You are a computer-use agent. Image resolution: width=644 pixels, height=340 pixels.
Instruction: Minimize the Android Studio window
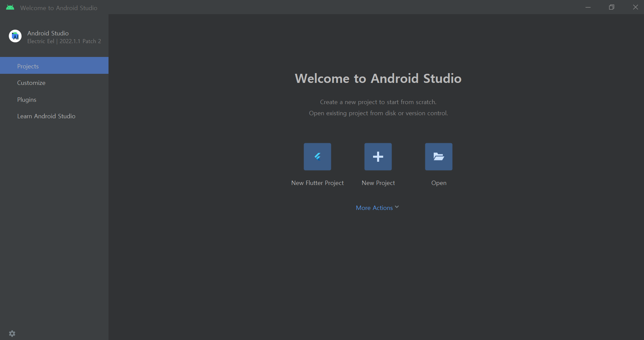[x=588, y=7]
